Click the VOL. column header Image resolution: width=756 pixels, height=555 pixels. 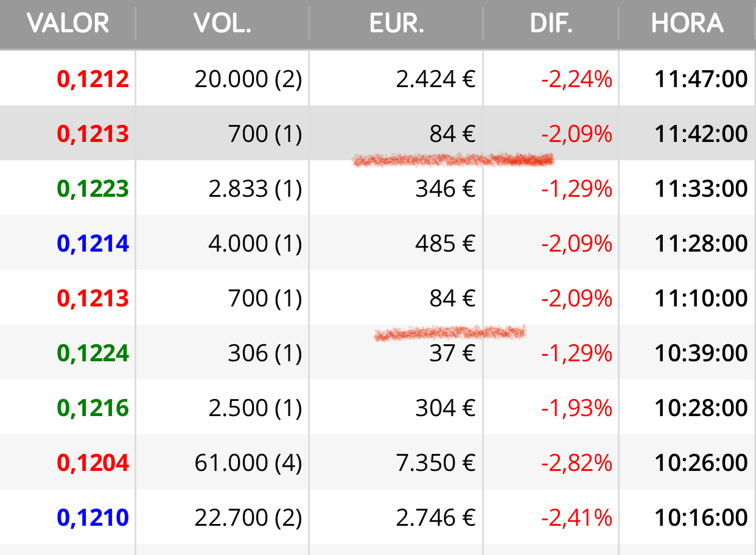tap(222, 24)
